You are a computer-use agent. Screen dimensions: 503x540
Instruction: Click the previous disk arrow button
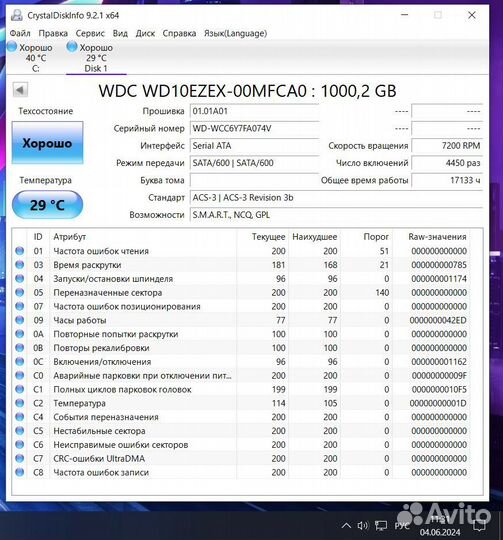pyautogui.click(x=20, y=90)
